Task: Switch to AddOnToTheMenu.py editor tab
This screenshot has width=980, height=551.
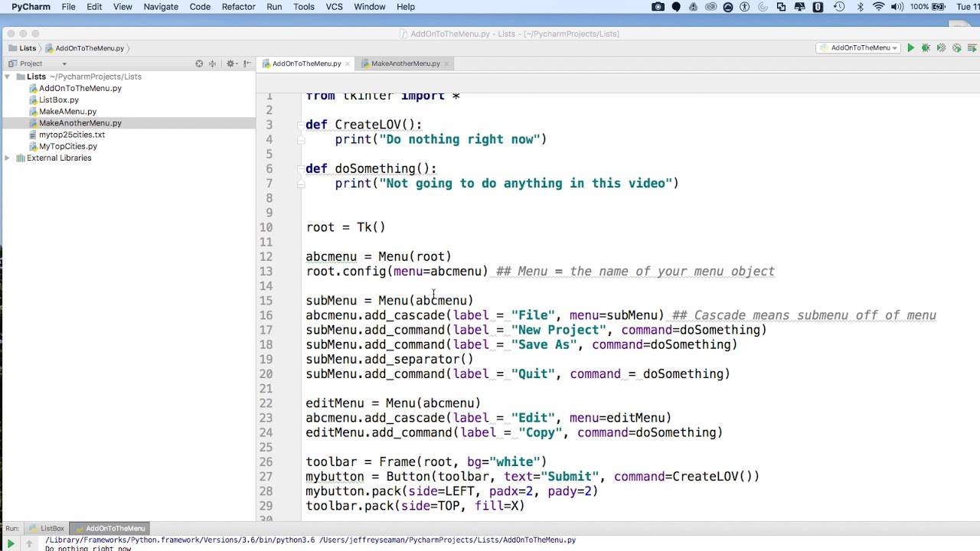Action: (x=306, y=64)
